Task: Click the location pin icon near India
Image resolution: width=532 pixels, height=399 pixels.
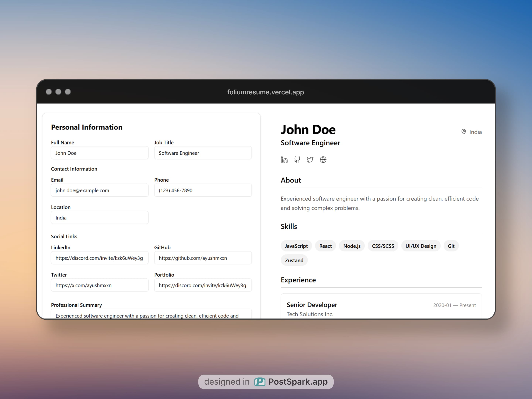Action: pos(463,132)
